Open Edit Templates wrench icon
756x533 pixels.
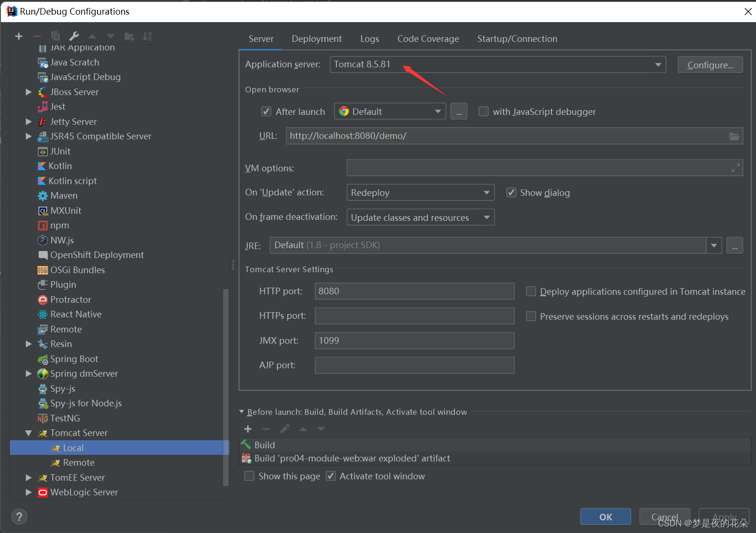(x=74, y=36)
